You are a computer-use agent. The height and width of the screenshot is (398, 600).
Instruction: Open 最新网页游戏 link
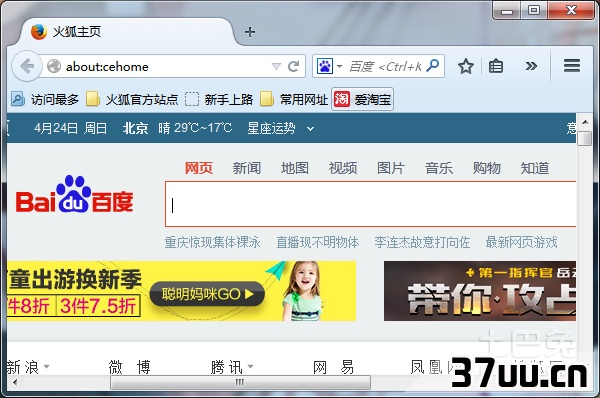(521, 242)
